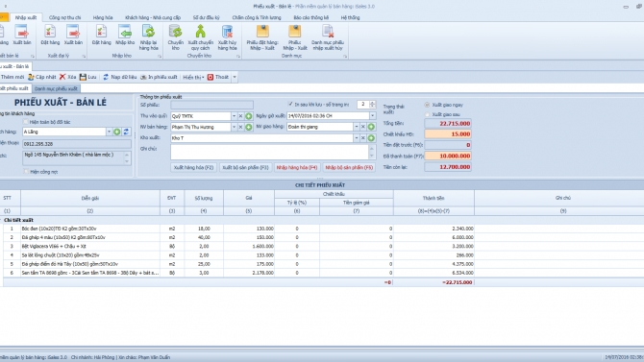Click Xuất hàng hóa (F2) button
The image size is (644, 362).
tap(193, 167)
